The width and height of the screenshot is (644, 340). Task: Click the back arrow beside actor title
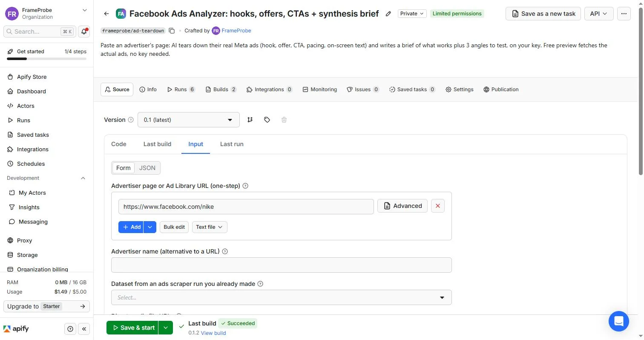106,14
